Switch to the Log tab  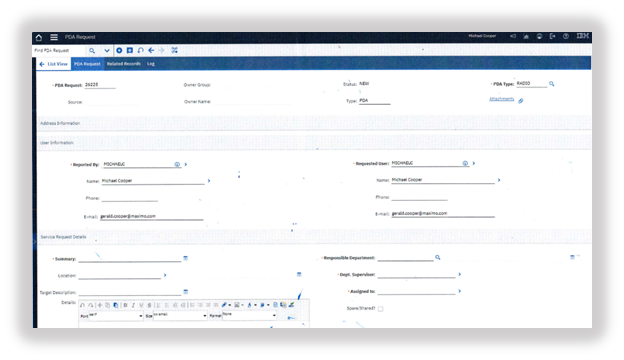tap(150, 64)
